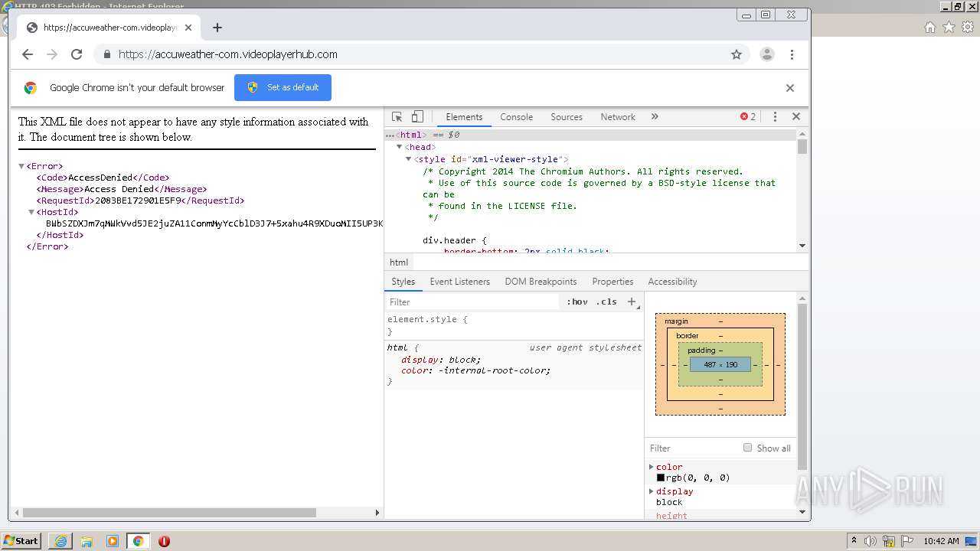Click the forward navigation arrow
The height and width of the screenshot is (551, 980).
pos(52,54)
